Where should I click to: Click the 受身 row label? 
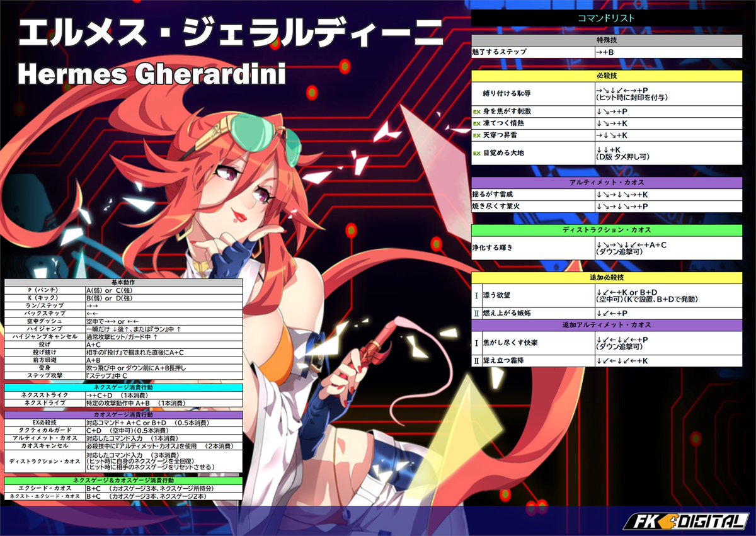(44, 367)
